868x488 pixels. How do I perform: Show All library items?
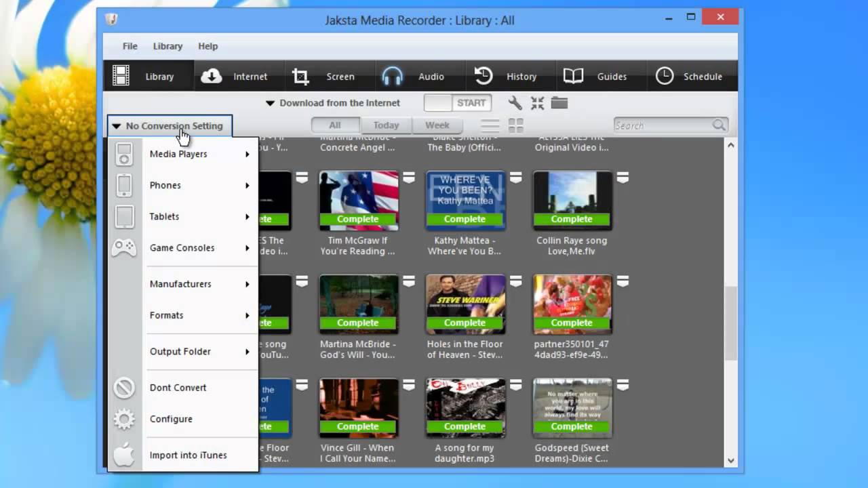pos(335,125)
